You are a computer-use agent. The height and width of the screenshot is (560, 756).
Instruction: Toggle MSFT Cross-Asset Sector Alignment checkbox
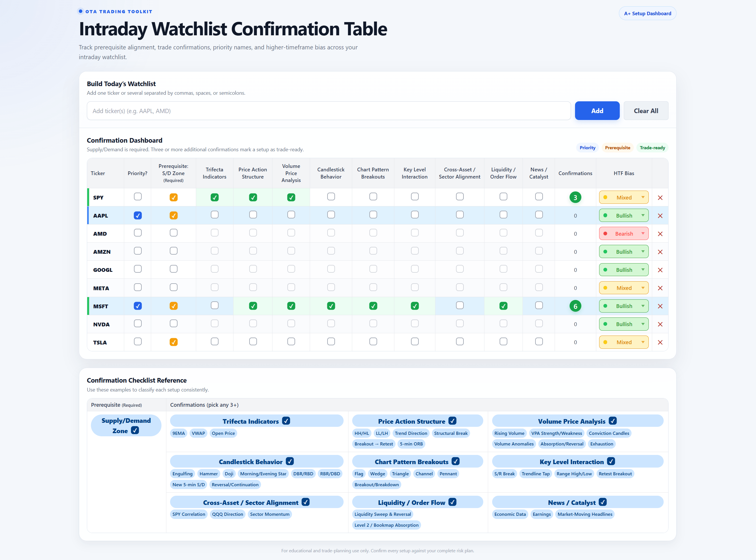[460, 305]
